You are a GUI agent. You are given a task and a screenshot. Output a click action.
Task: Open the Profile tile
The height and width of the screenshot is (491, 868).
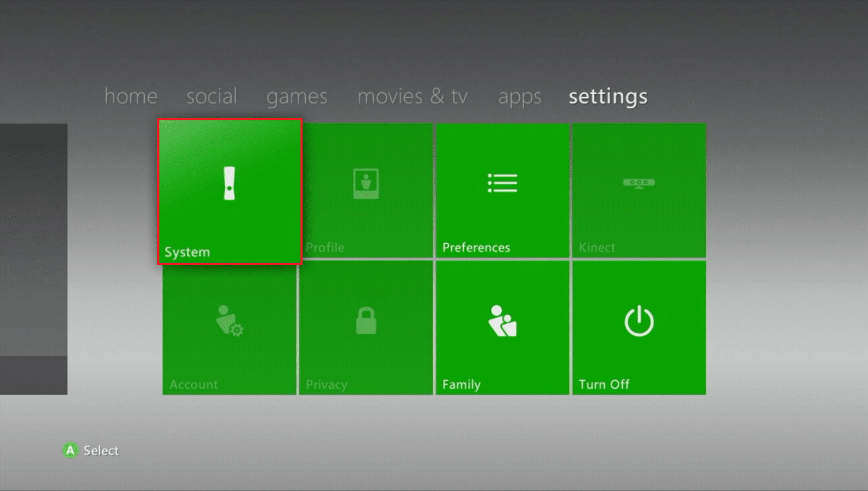366,190
